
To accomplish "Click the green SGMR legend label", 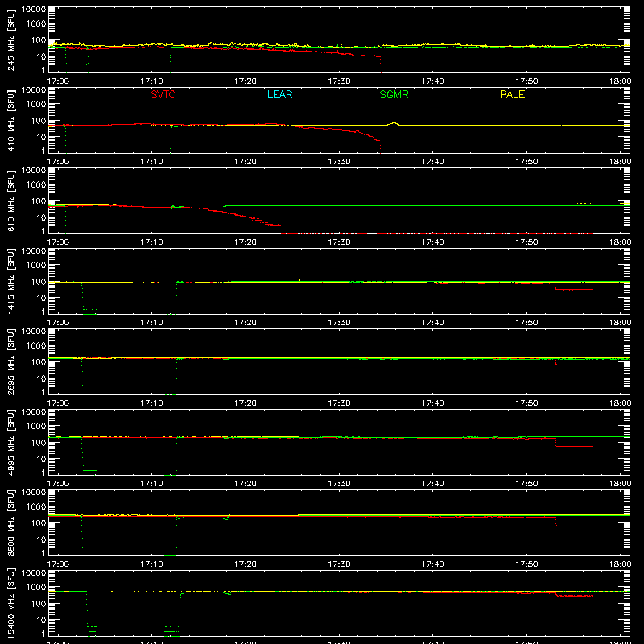I will [x=394, y=94].
